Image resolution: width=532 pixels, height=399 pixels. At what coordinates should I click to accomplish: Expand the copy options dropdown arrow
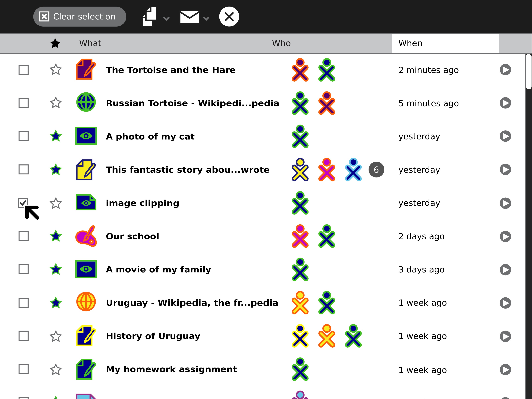166,18
